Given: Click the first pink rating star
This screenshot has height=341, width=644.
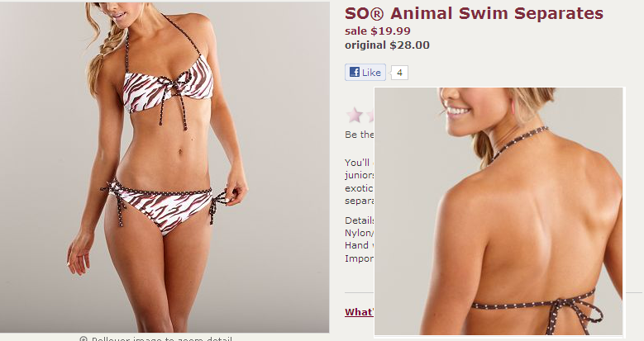Looking at the screenshot, I should pyautogui.click(x=355, y=116).
